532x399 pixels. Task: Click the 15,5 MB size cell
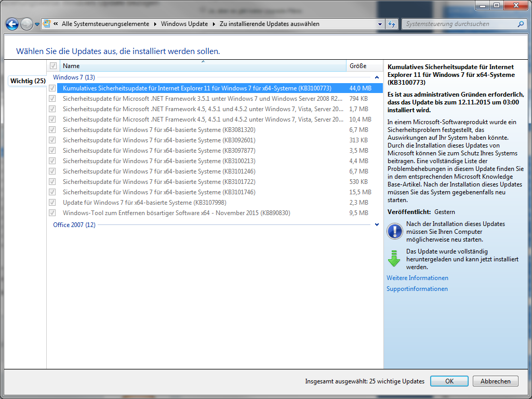pyautogui.click(x=361, y=192)
